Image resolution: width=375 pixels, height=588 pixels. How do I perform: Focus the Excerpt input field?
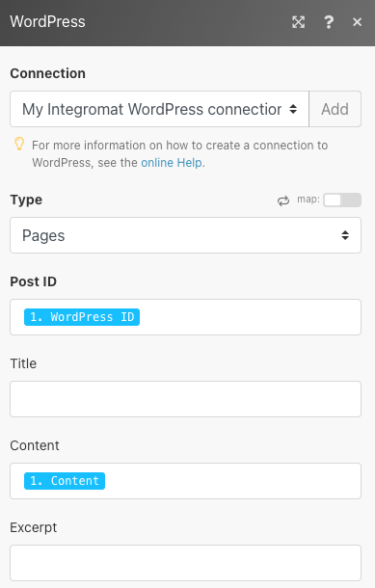pyautogui.click(x=186, y=563)
